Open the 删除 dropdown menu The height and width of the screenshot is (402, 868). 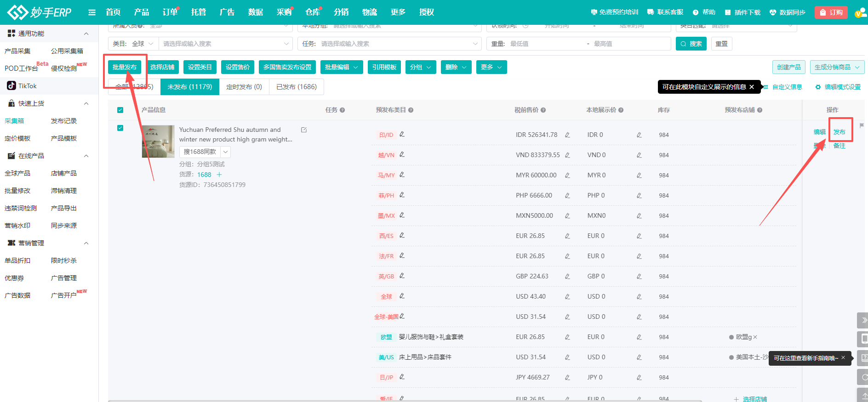456,67
